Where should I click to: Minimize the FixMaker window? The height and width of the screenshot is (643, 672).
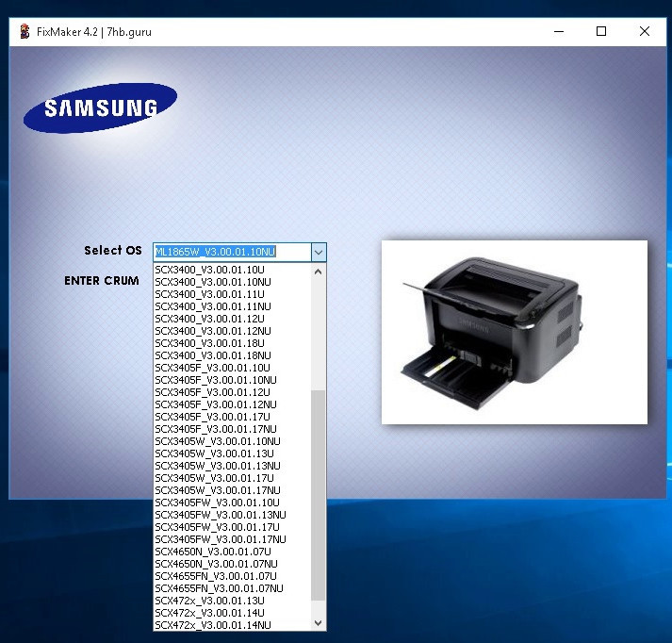pos(559,31)
